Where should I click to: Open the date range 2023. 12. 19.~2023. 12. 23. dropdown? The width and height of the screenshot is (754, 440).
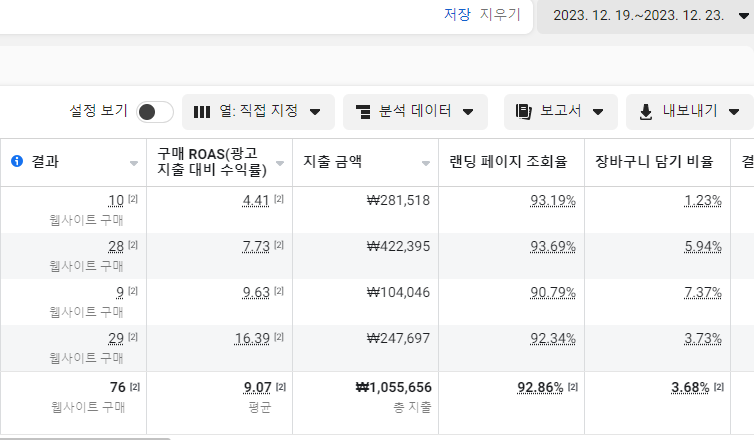click(x=645, y=16)
